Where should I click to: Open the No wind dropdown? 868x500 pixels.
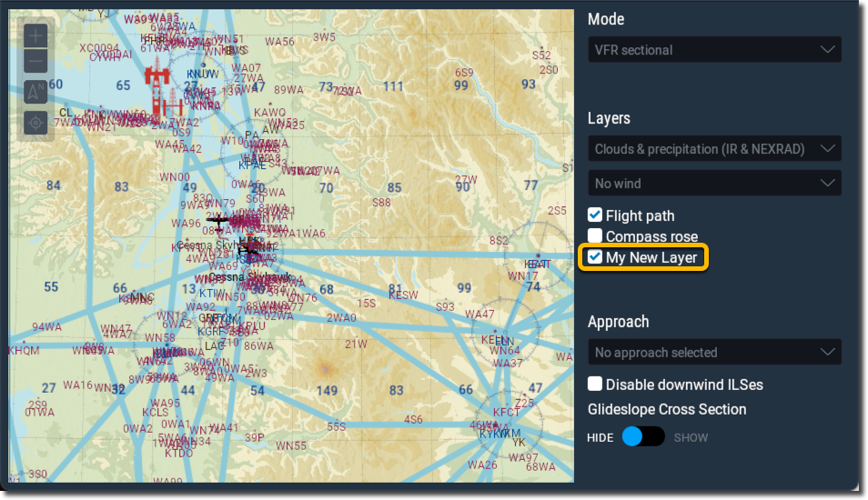click(x=714, y=183)
